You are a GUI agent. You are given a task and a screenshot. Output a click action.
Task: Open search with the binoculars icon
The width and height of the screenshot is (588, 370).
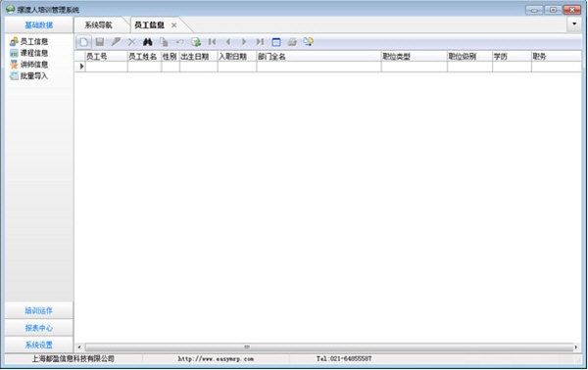click(148, 42)
